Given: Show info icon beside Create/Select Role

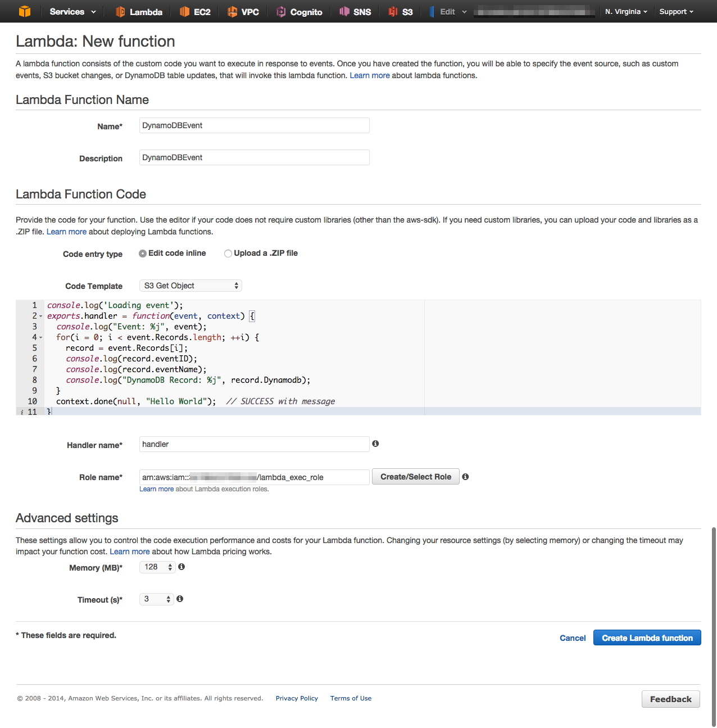Looking at the screenshot, I should (465, 477).
